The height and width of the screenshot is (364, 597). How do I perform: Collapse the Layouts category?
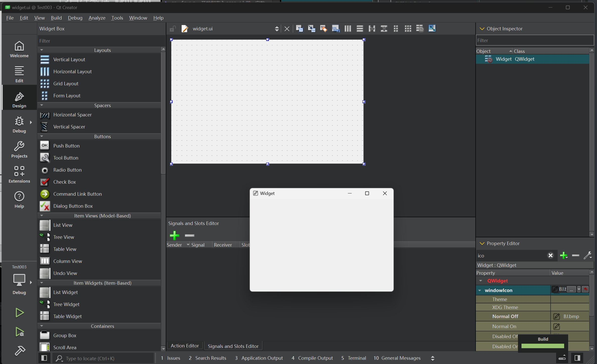tap(42, 50)
